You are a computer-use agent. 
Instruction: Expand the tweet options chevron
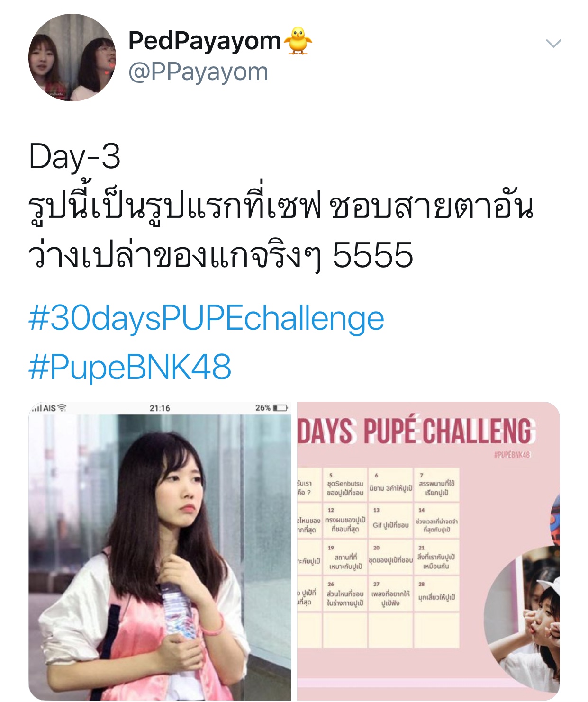(x=553, y=44)
